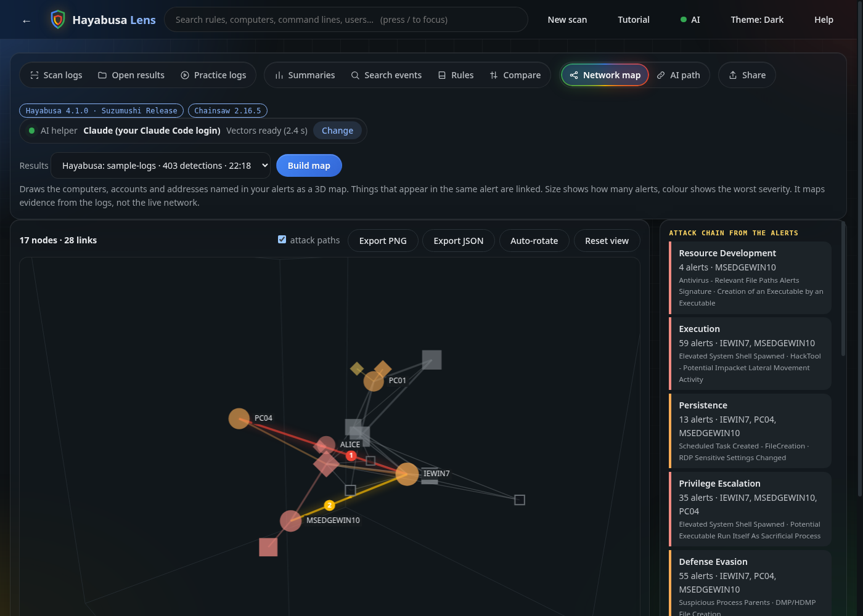The height and width of the screenshot is (616, 863).
Task: Toggle the attack paths checkbox
Action: coord(282,240)
